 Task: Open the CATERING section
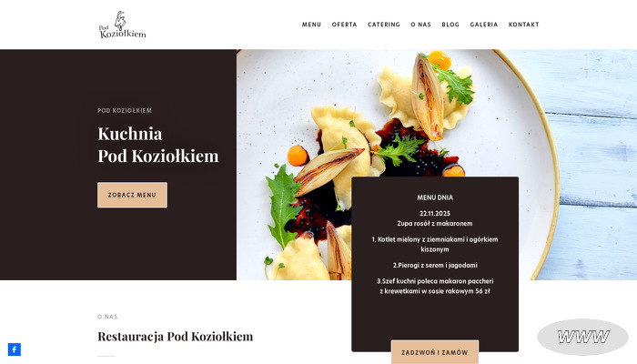click(384, 25)
